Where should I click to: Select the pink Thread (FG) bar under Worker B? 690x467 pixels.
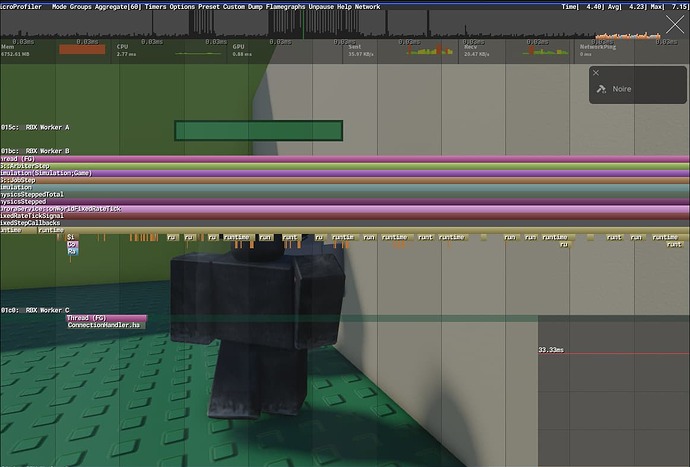point(345,159)
